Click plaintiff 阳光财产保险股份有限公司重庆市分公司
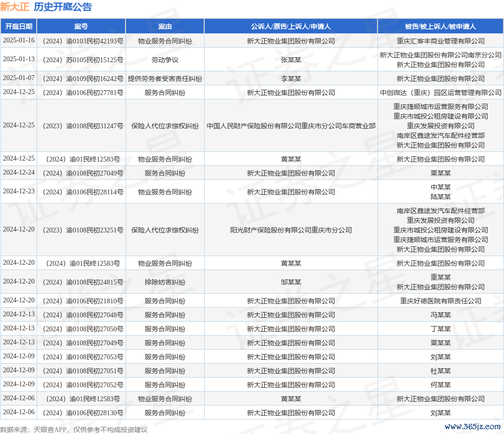 pyautogui.click(x=291, y=230)
